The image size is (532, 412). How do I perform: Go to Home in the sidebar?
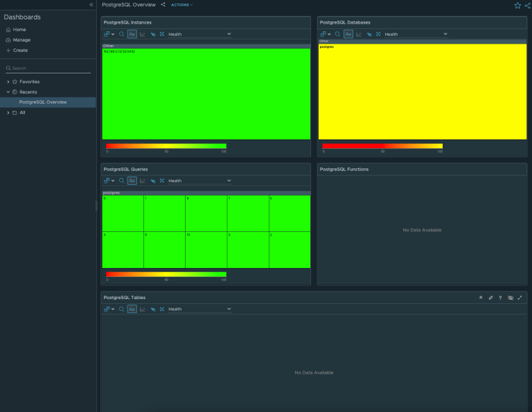click(19, 30)
